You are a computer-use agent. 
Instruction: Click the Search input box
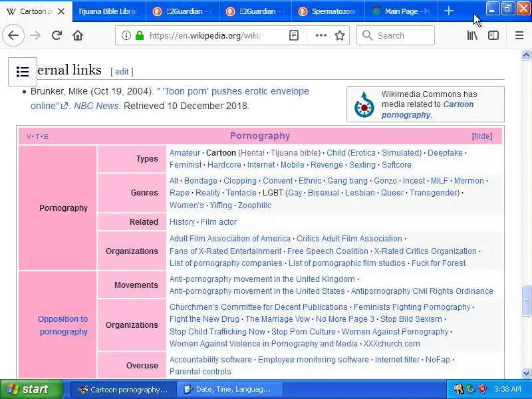(396, 35)
